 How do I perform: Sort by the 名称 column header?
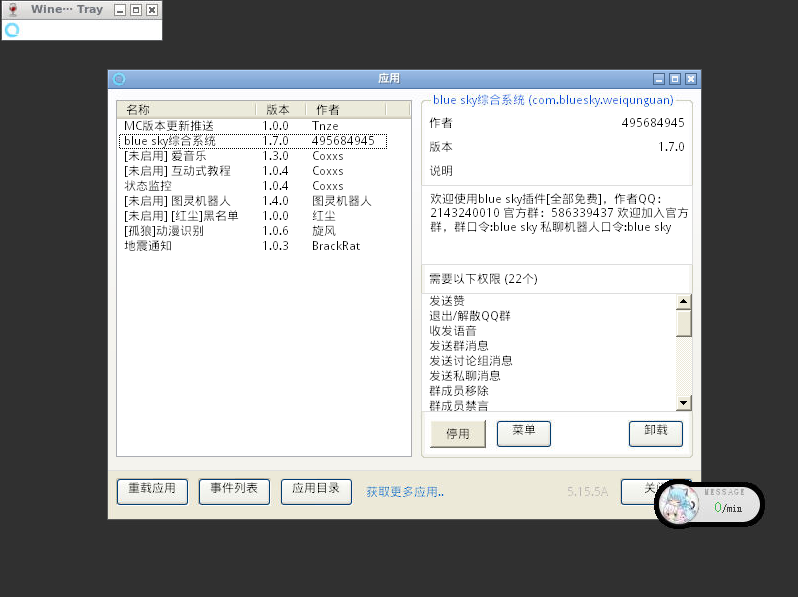coord(186,109)
